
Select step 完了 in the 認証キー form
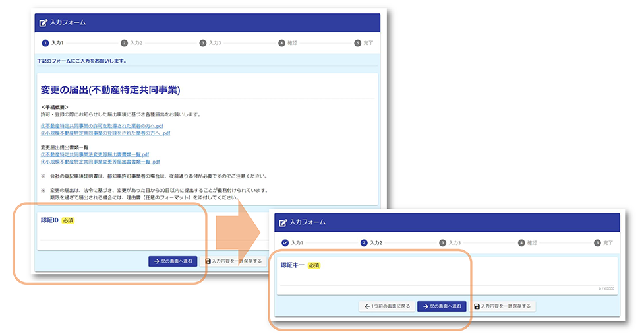click(604, 243)
